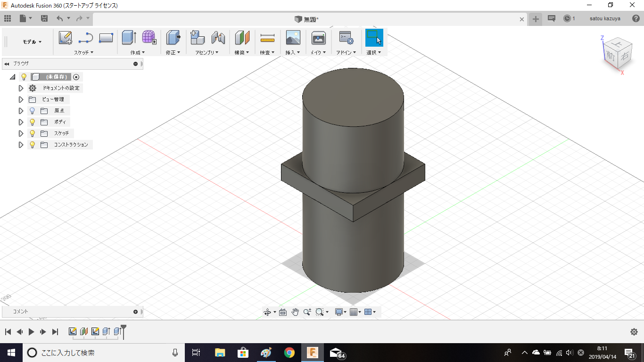Select the New Component tool
Image resolution: width=644 pixels, height=362 pixels.
(x=197, y=38)
